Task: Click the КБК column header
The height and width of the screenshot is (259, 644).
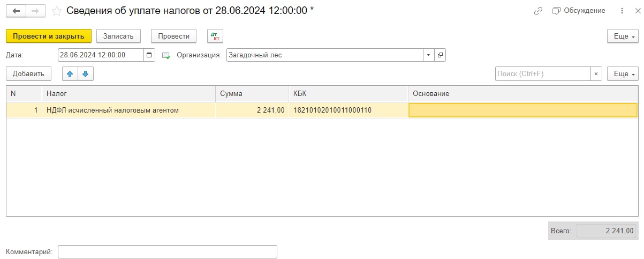Action: [348, 94]
